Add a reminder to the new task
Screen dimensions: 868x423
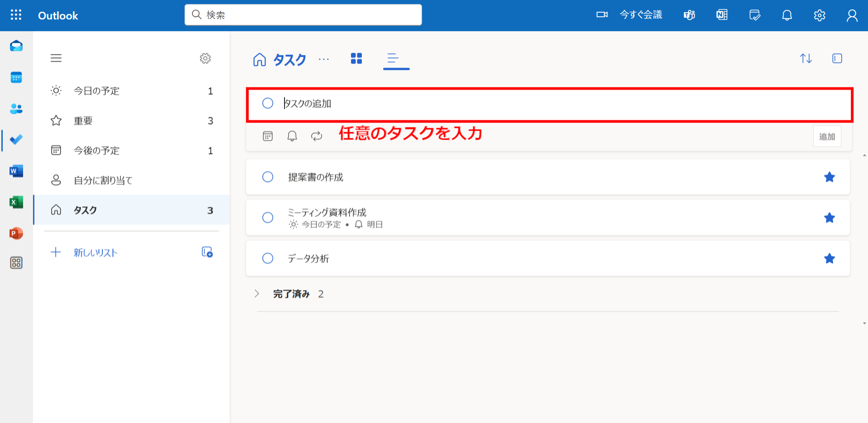point(292,136)
